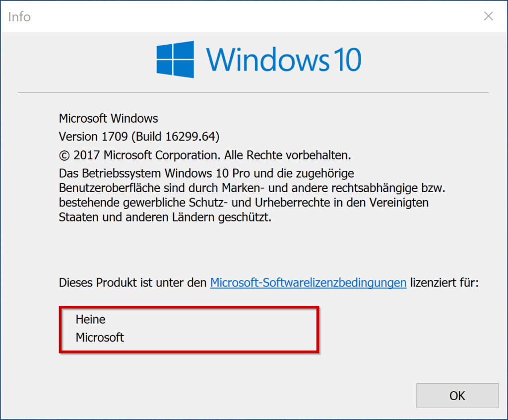Click the horizontal separator below the logo
Image resolution: width=508 pixels, height=420 pixels.
253,93
